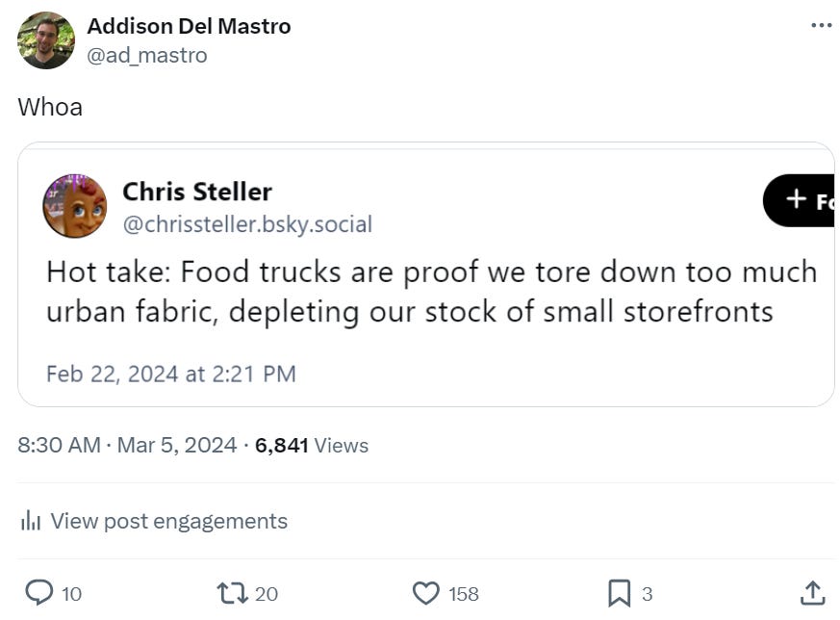This screenshot has height=620, width=840.
Task: Open the share upload icon
Action: (x=812, y=593)
